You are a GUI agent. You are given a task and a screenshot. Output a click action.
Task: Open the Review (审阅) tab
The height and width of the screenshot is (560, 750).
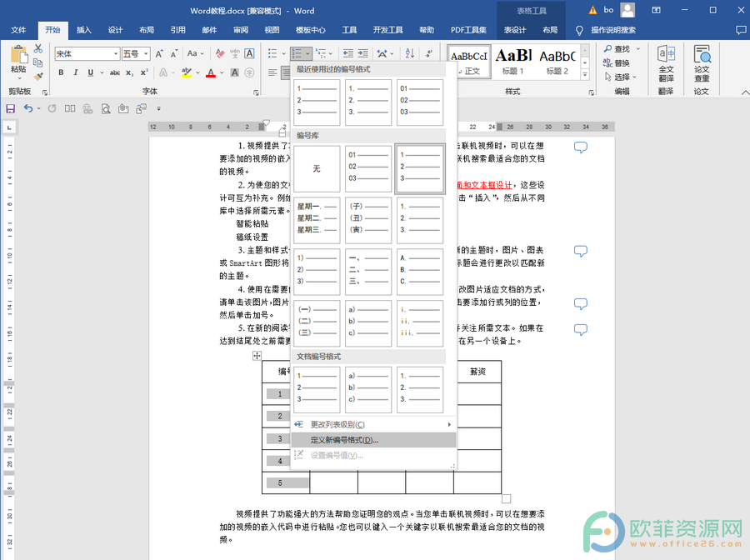pyautogui.click(x=241, y=30)
